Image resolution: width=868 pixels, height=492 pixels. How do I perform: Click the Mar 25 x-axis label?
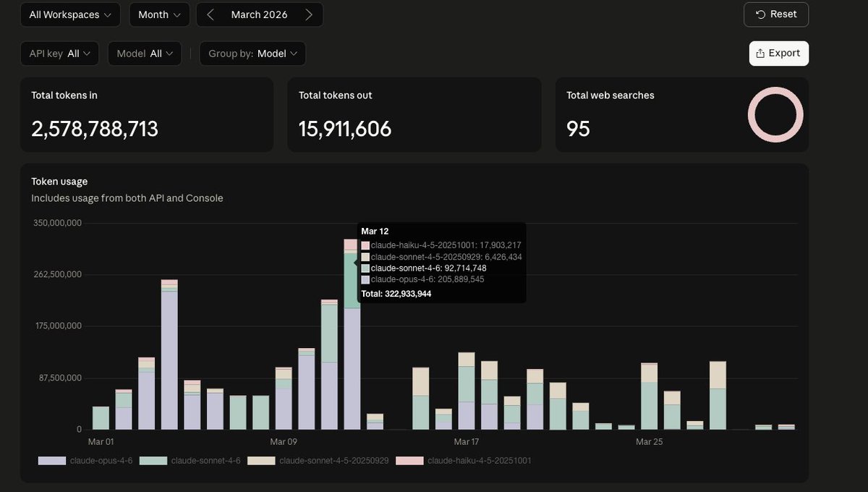649,441
